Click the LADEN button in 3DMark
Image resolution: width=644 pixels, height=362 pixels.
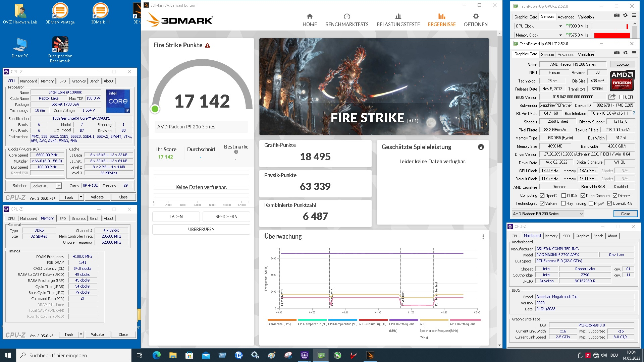tap(176, 217)
